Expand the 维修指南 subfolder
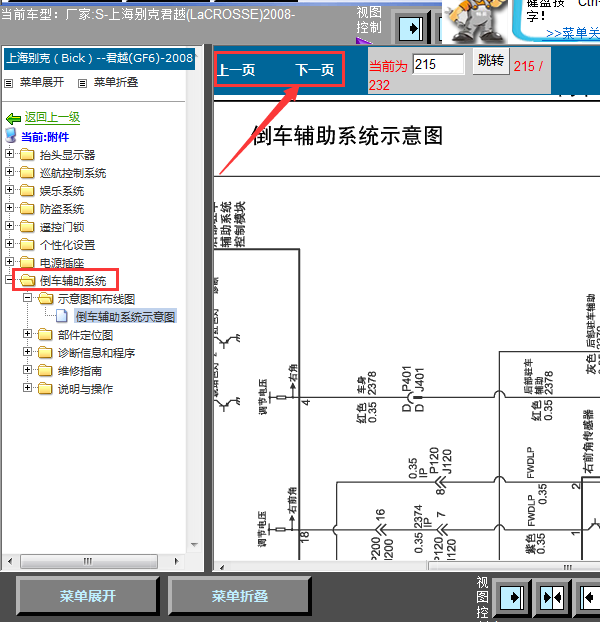600x622 pixels. (x=27, y=370)
